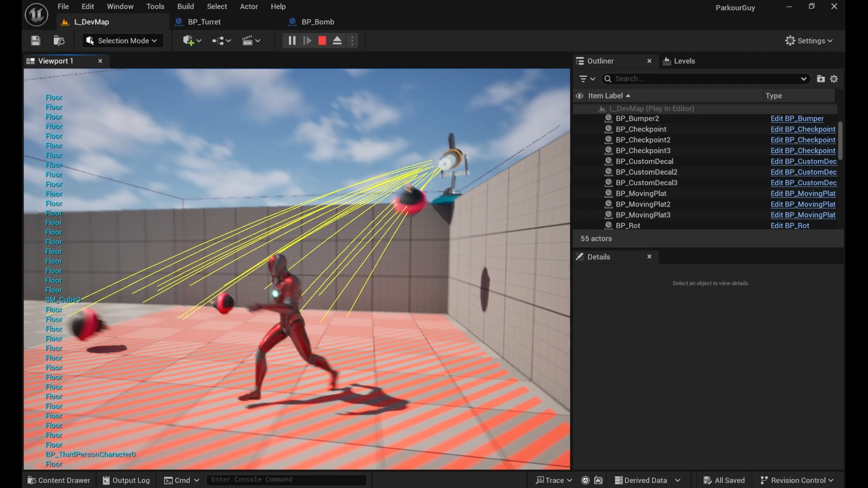Click the Edit BP_Bumper link

click(797, 118)
